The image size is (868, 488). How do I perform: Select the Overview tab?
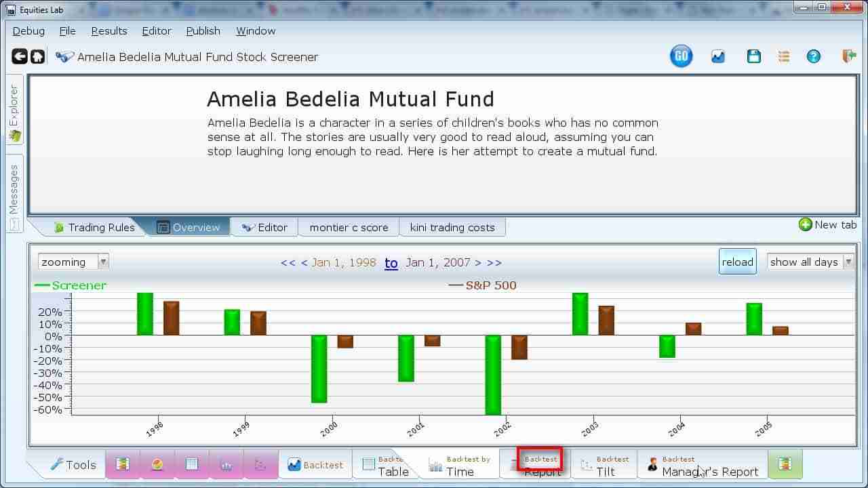tap(189, 227)
